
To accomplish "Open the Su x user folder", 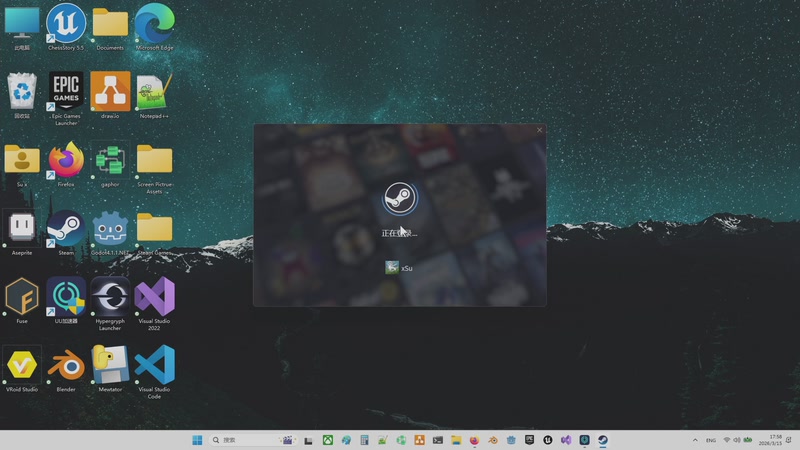I will click(x=22, y=164).
